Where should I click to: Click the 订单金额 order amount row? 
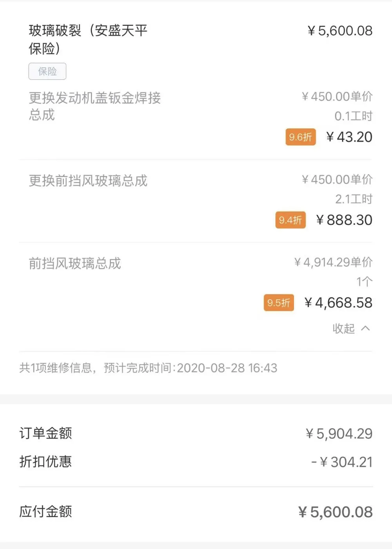tap(196, 433)
